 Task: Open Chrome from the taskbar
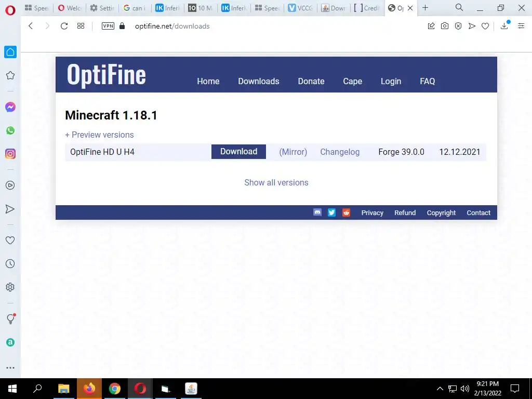pos(115,389)
